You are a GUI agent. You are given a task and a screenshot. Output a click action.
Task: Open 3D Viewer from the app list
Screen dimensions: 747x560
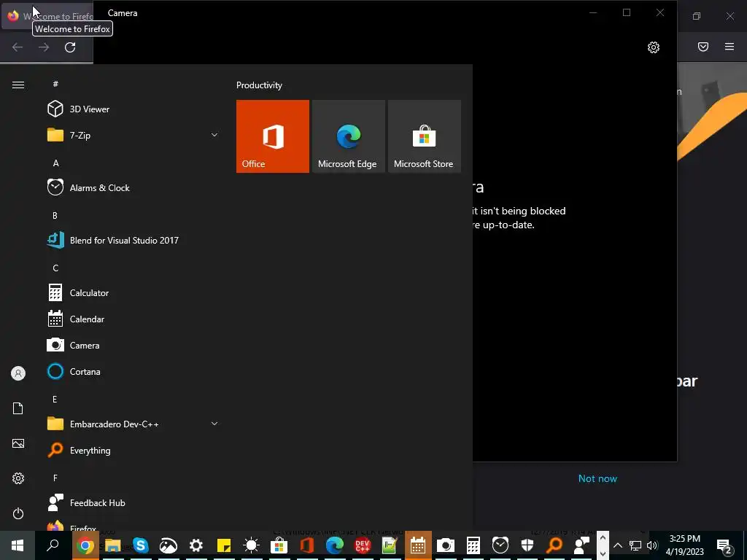[133, 109]
